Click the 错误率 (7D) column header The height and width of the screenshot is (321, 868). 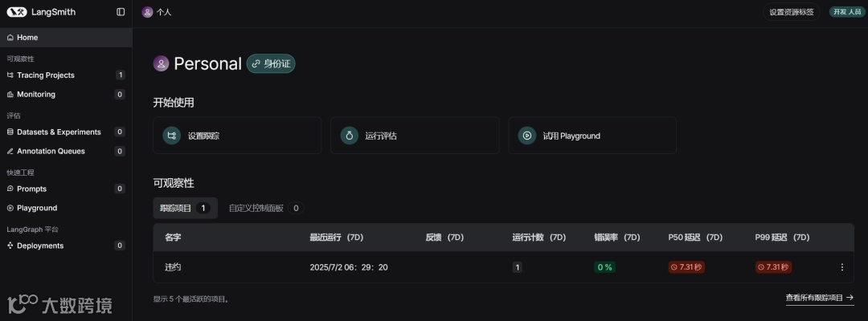(617, 238)
